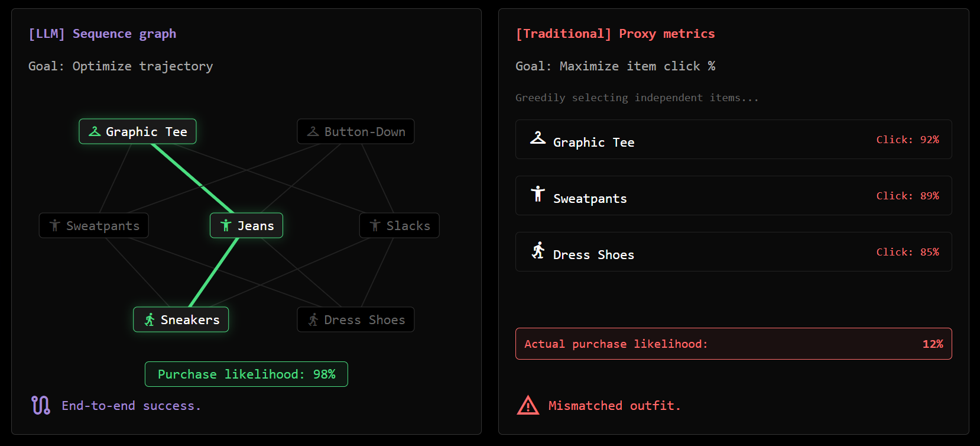Screen dimensions: 980x446
Task: Click the [Traditional] Proxy metrics heading
Action: (x=615, y=34)
